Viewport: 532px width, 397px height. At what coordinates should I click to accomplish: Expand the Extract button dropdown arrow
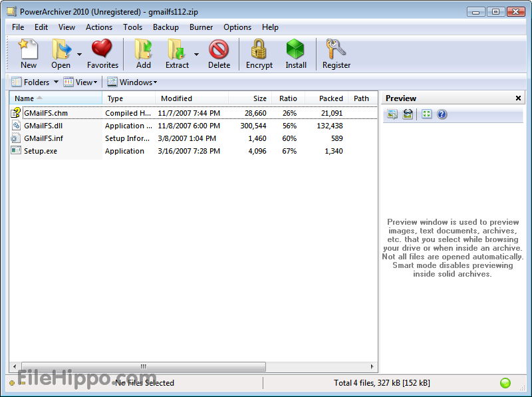click(196, 55)
